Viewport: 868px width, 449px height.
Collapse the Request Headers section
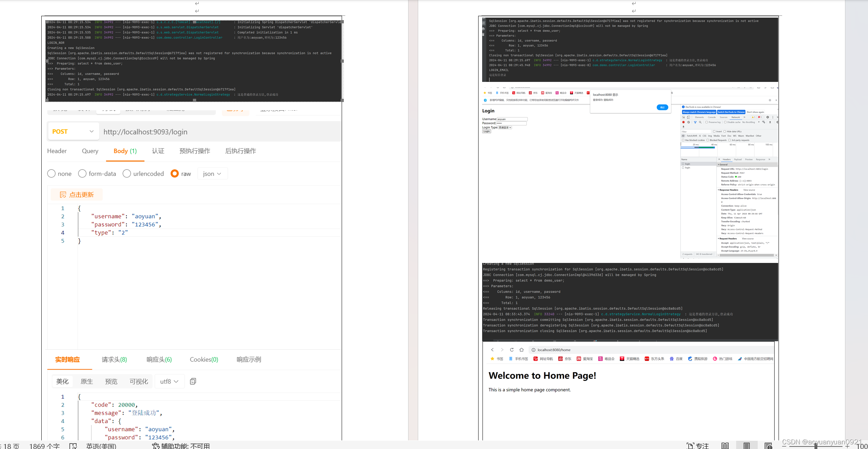[719, 239]
